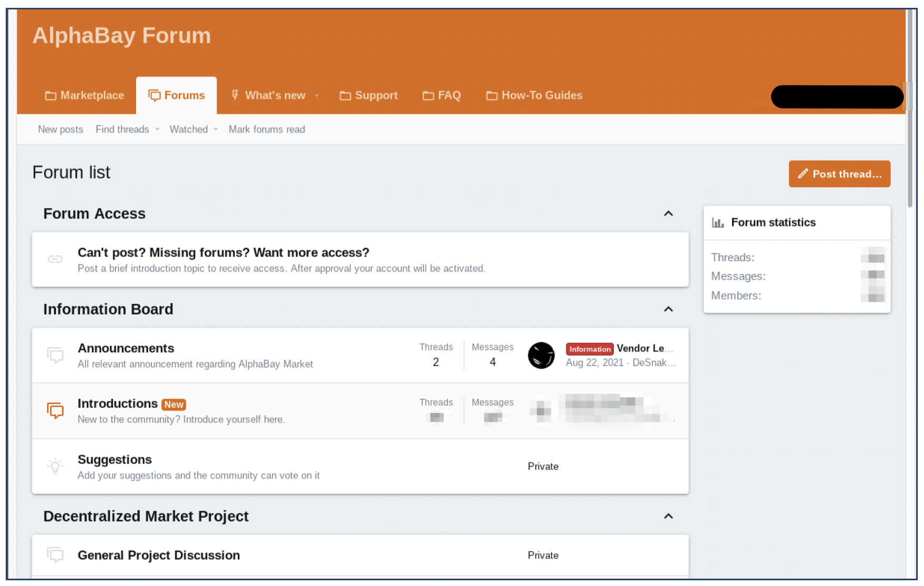This screenshot has width=924, height=586.
Task: Click the vertical scrollbar thumb
Action: click(x=910, y=108)
